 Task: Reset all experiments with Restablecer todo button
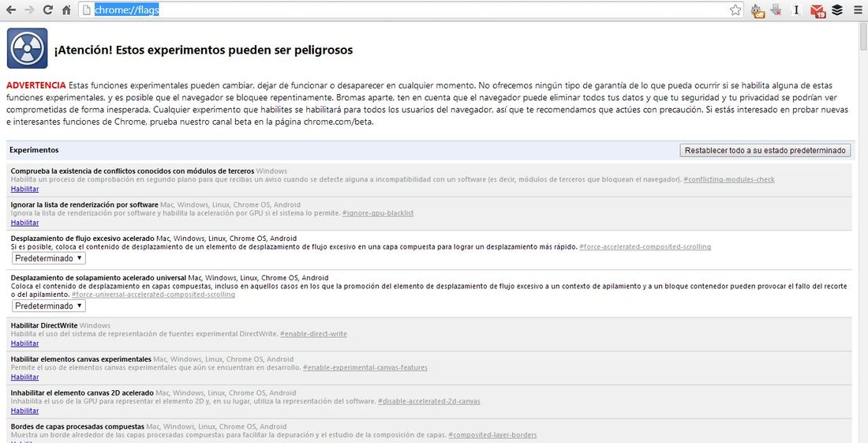pos(765,150)
